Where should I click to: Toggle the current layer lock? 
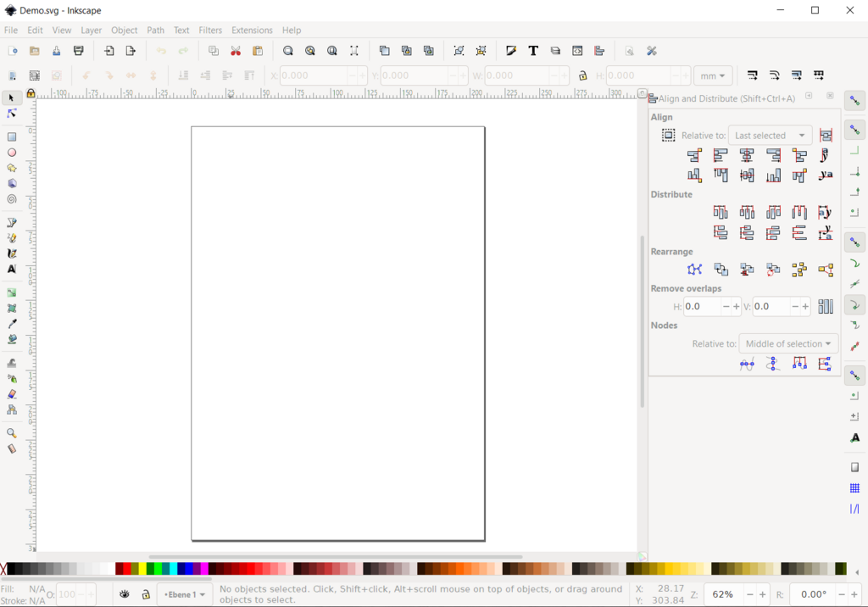pyautogui.click(x=146, y=594)
